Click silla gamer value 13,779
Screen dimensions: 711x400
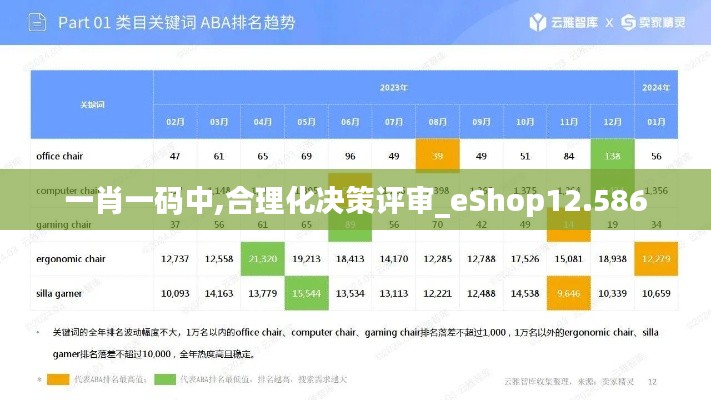pyautogui.click(x=263, y=293)
